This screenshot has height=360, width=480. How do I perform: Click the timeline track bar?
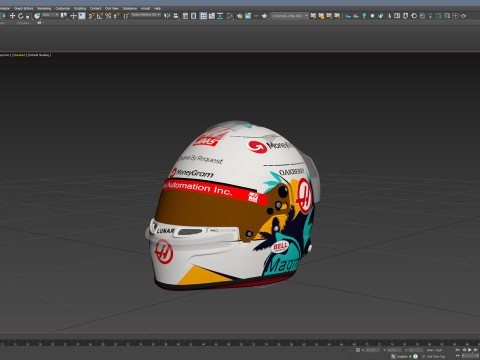(x=240, y=342)
